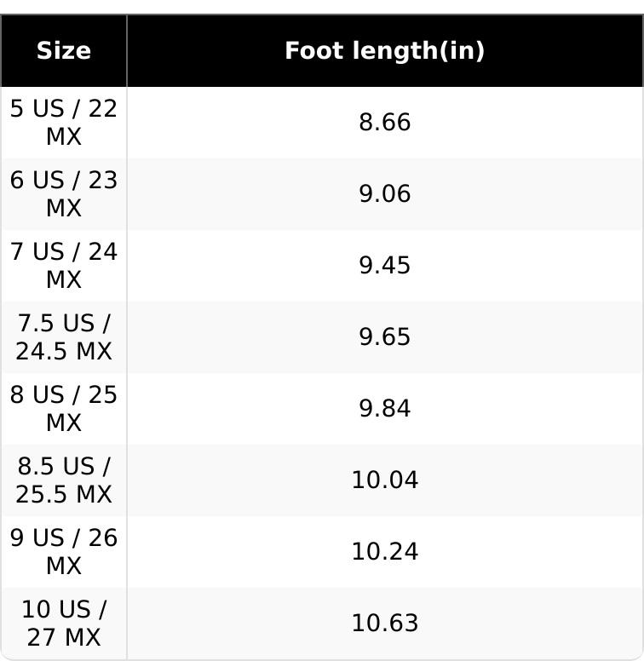Click the 8.66 foot length value
Viewport: 644px width, 661px height.
pos(384,123)
